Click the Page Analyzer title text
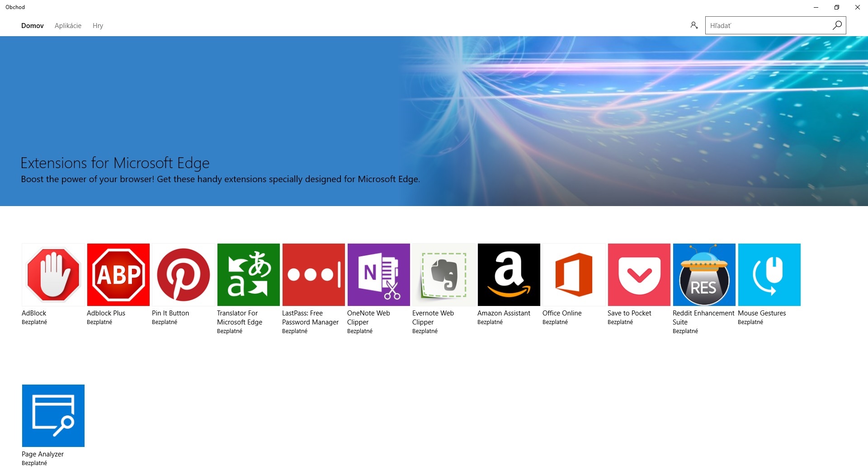 (42, 454)
